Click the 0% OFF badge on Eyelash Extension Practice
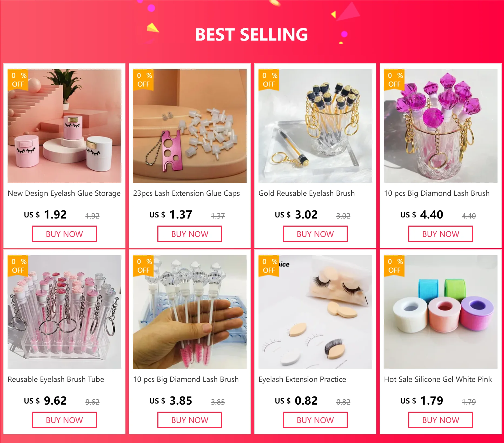The height and width of the screenshot is (443, 504). click(x=269, y=266)
